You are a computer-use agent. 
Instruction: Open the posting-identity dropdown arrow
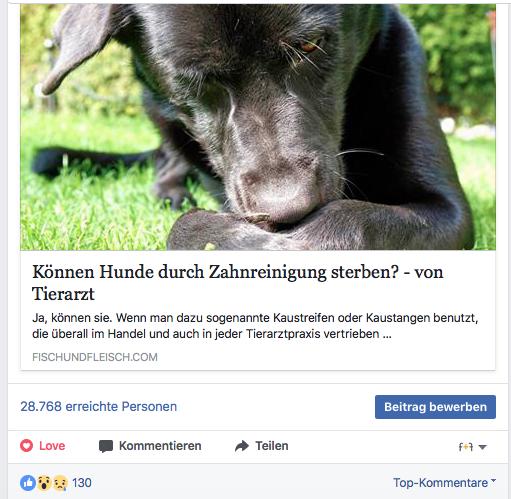(x=483, y=447)
